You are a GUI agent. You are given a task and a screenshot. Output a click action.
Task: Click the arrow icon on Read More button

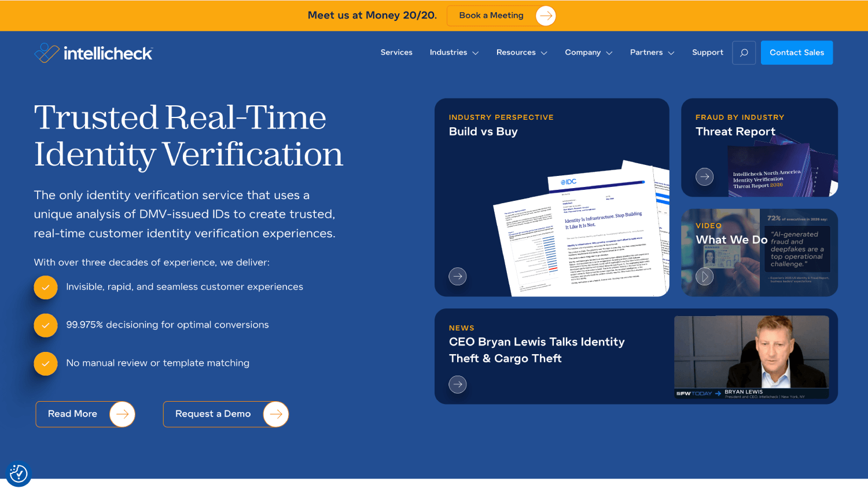coord(122,414)
